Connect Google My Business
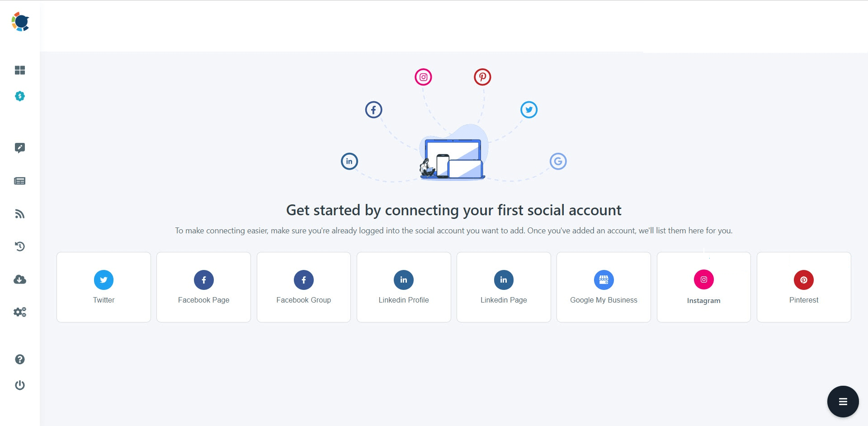 pos(604,287)
